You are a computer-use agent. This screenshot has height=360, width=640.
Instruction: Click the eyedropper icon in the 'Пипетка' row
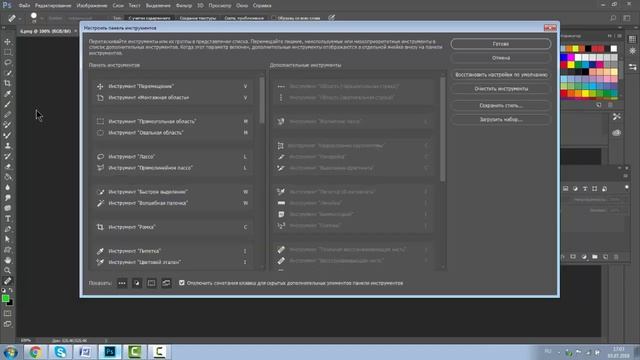tap(100, 251)
